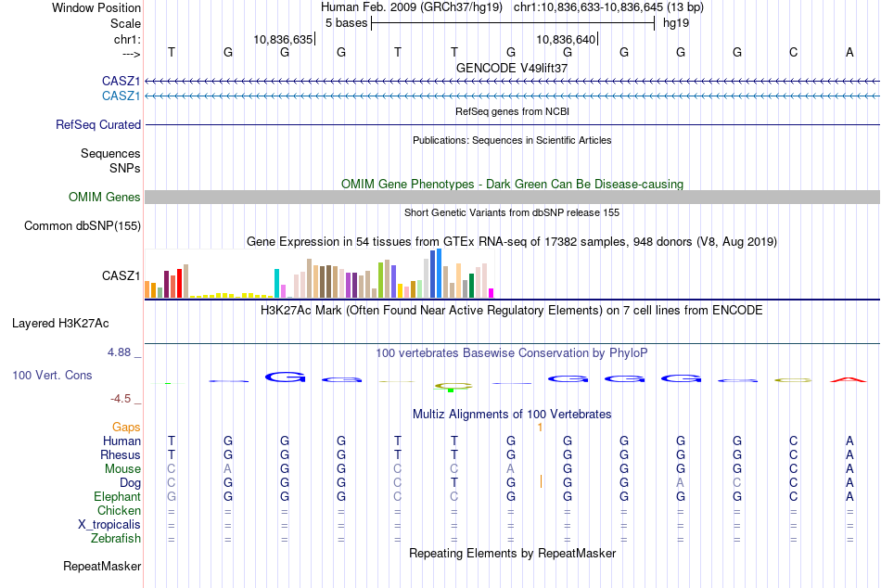This screenshot has width=881, height=588.
Task: Select the X_tropicalis species label
Action: click(x=109, y=525)
